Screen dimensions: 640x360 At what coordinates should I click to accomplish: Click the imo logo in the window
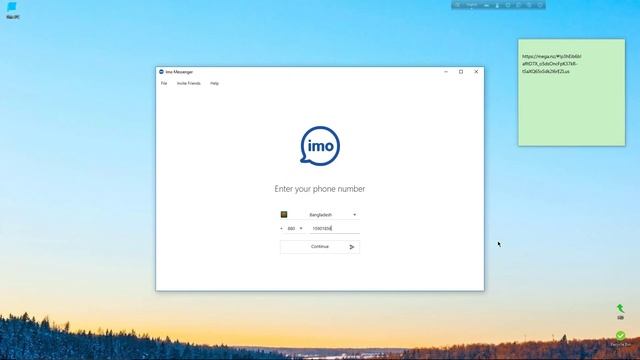tap(320, 146)
